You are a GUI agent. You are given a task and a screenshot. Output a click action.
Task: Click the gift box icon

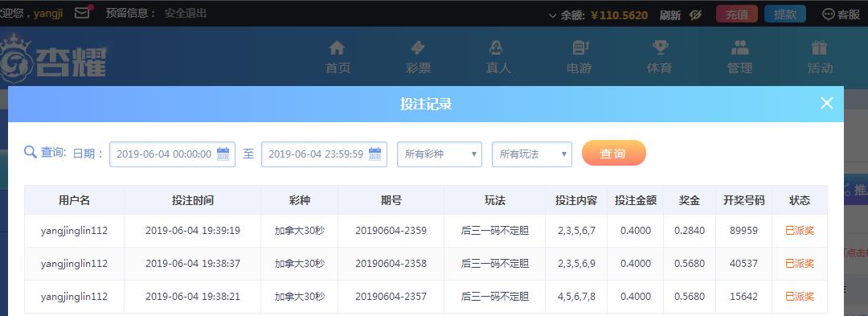pos(819,48)
